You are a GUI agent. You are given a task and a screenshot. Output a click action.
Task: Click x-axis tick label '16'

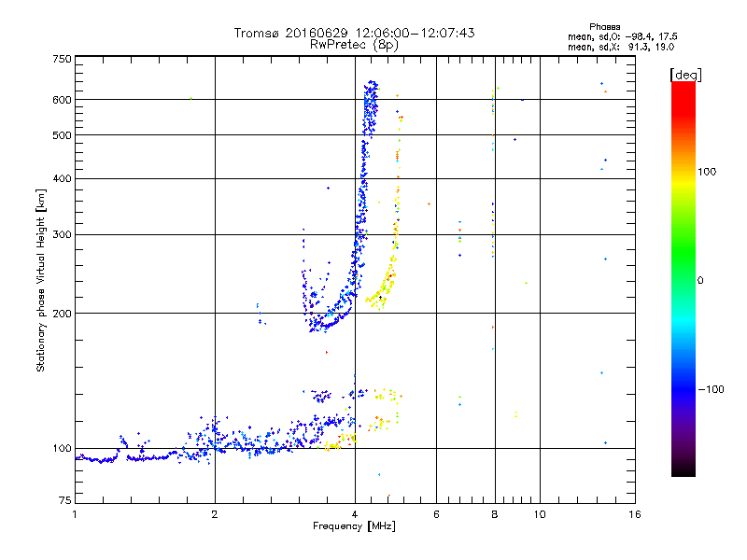635,514
